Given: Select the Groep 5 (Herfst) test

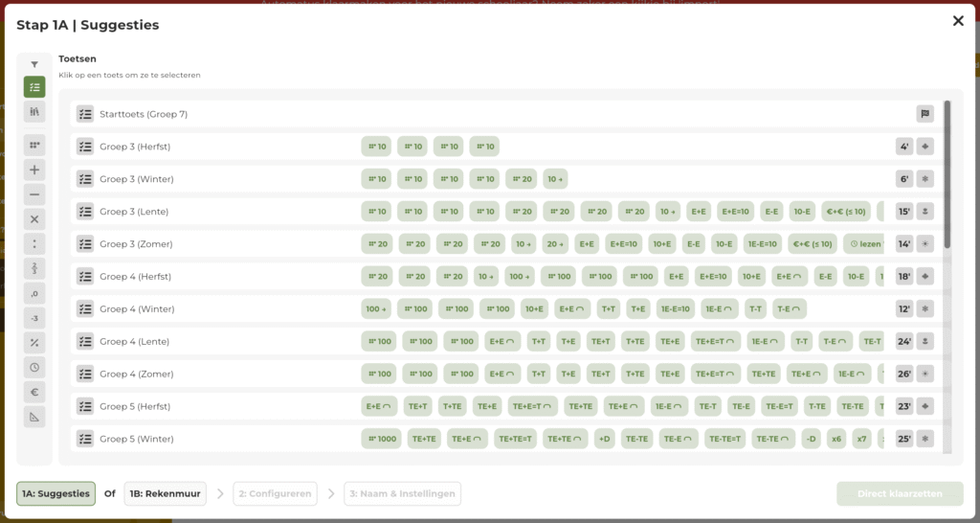Looking at the screenshot, I should point(505,407).
